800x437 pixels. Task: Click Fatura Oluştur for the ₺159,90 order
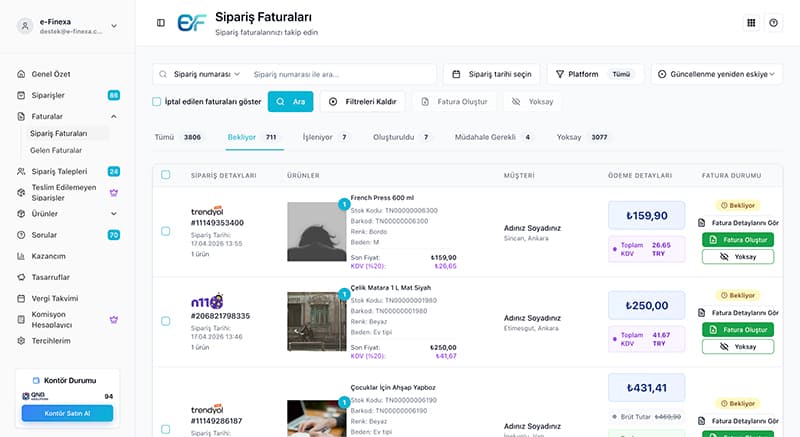tap(738, 240)
